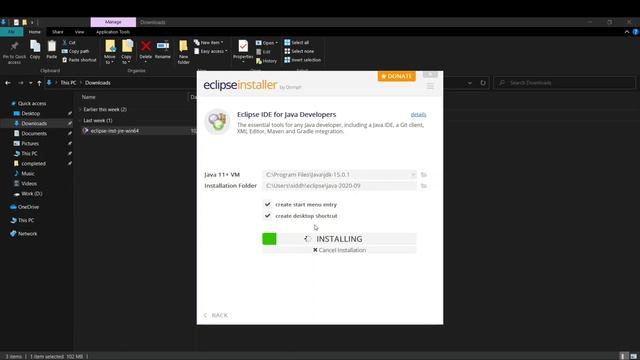This screenshot has height=360, width=640.
Task: Open the Application Tools tab
Action: coord(113,32)
